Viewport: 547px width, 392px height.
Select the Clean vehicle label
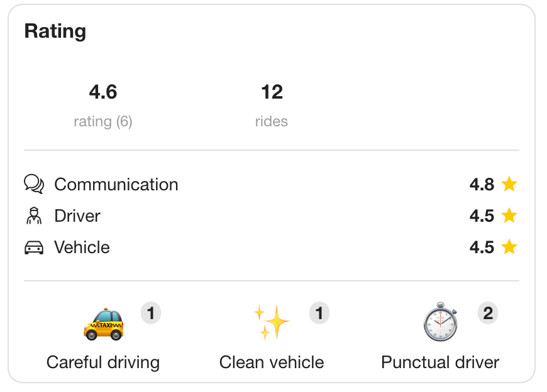272,362
